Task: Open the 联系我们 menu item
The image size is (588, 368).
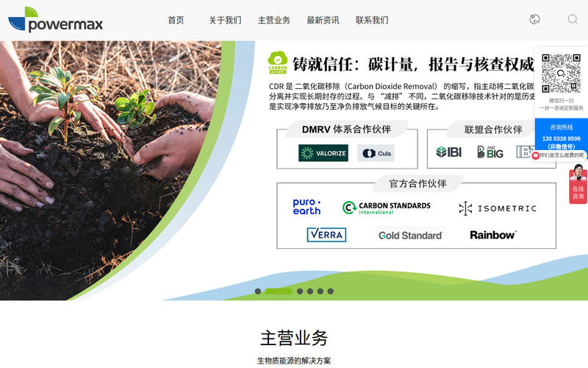Action: click(372, 21)
